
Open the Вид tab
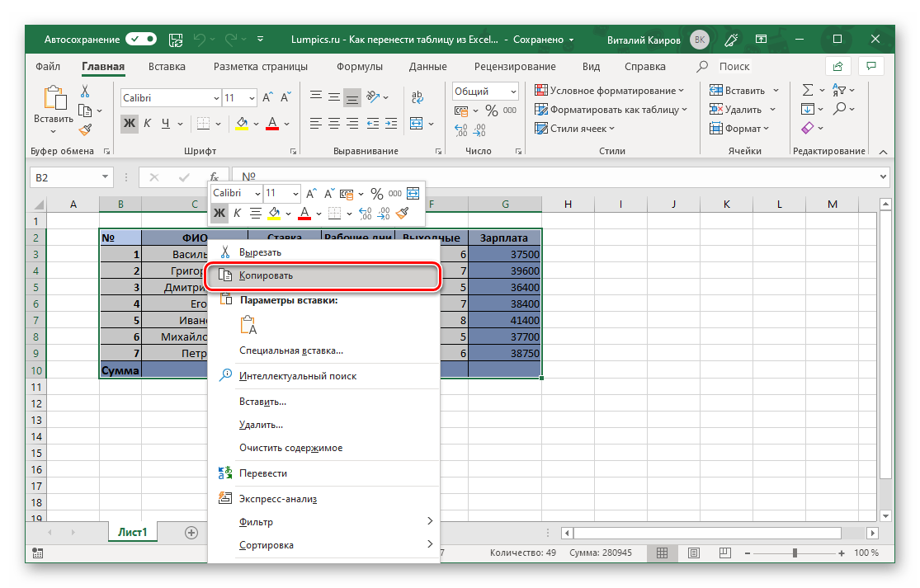[x=591, y=66]
